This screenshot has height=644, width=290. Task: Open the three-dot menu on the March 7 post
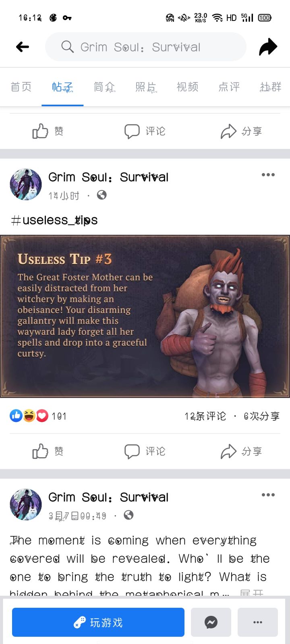[x=268, y=495]
